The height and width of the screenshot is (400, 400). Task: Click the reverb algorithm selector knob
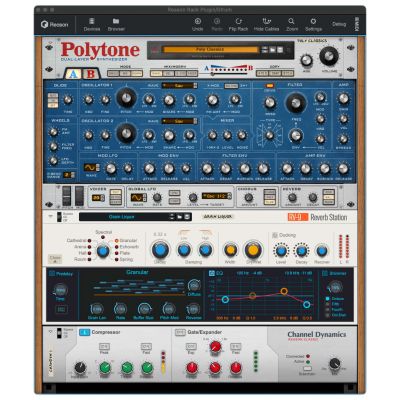(x=103, y=251)
